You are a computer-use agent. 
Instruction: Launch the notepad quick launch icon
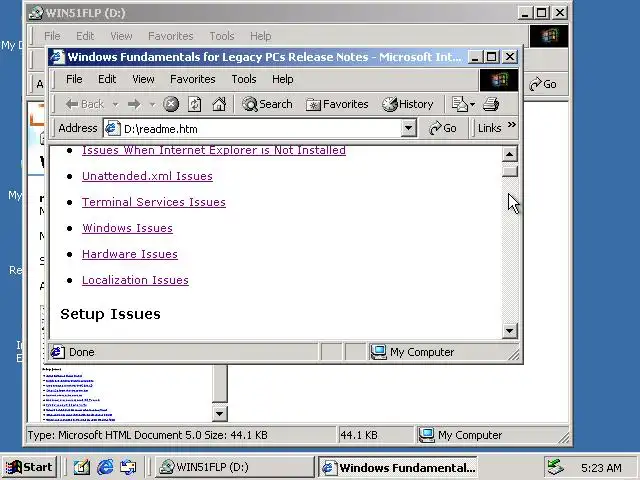click(81, 467)
